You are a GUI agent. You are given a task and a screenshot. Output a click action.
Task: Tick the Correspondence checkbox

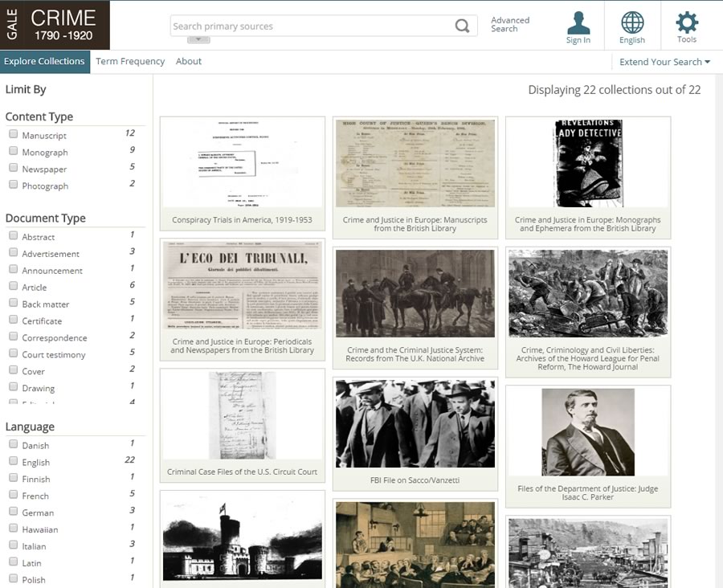[14, 337]
